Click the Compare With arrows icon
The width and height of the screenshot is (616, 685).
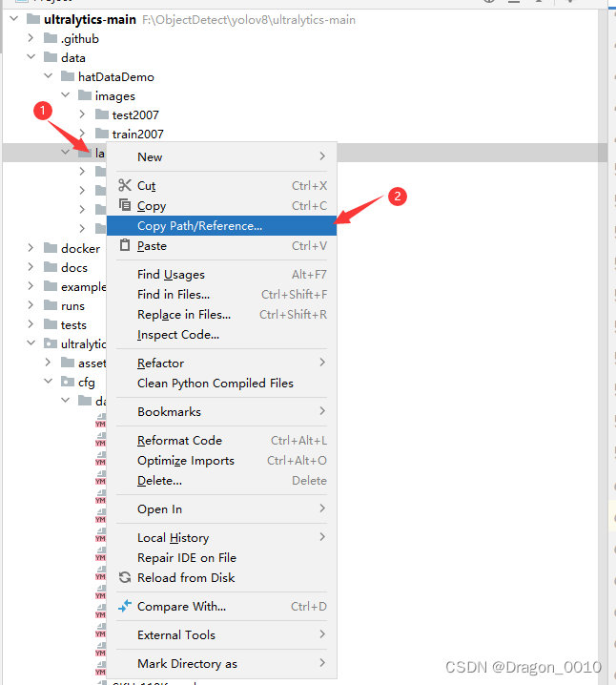click(125, 606)
